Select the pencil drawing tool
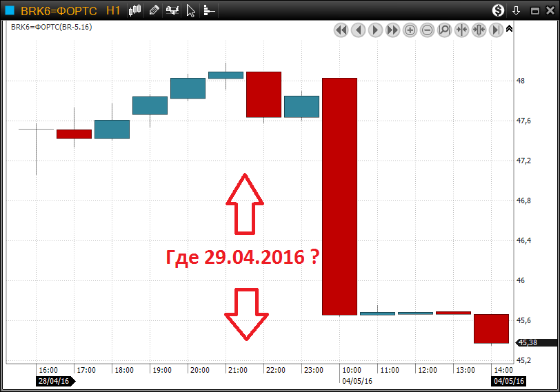Screen dimensions: 560x392 click(x=154, y=10)
